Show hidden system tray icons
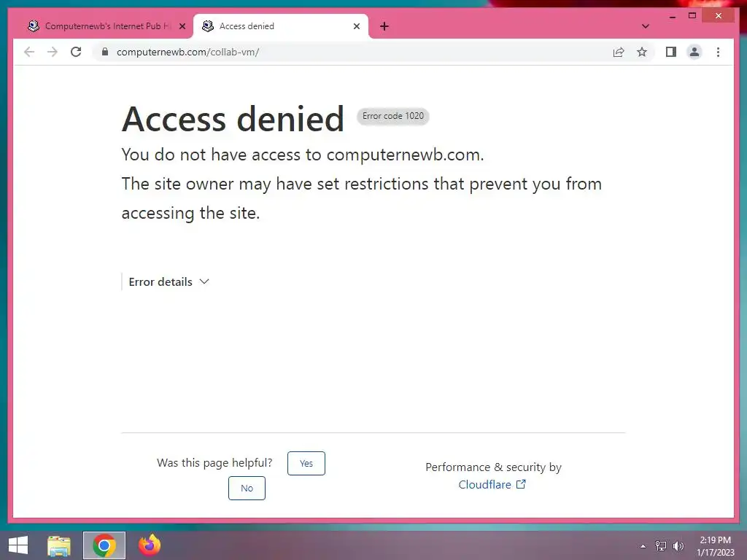The image size is (747, 560). 643,546
